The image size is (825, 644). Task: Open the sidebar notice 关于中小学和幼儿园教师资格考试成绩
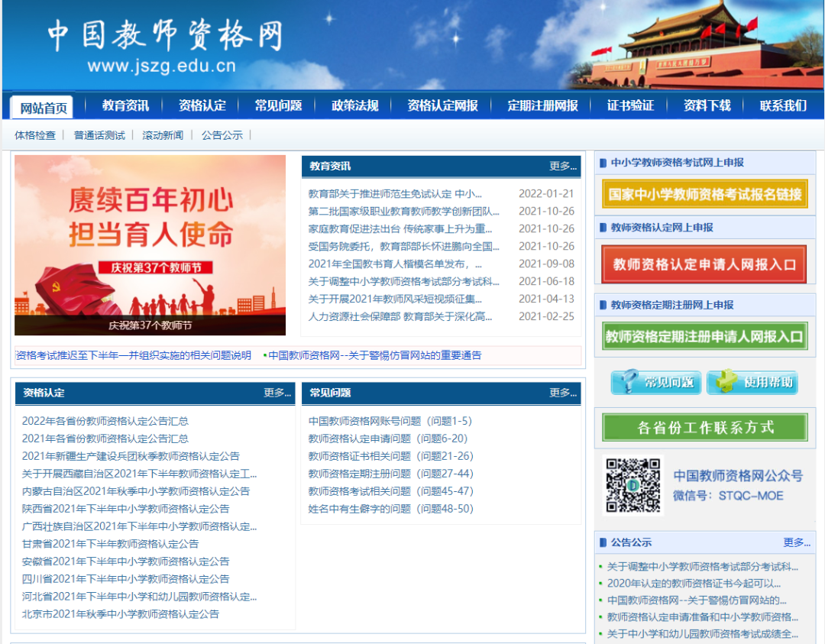(703, 633)
